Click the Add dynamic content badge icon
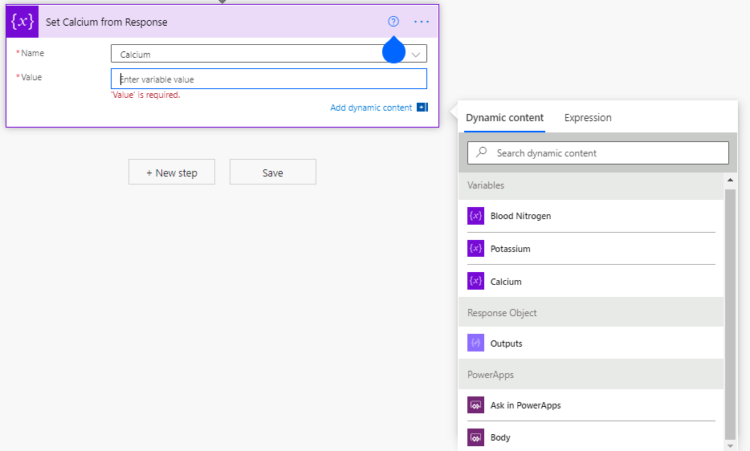The image size is (750, 451). (x=422, y=108)
